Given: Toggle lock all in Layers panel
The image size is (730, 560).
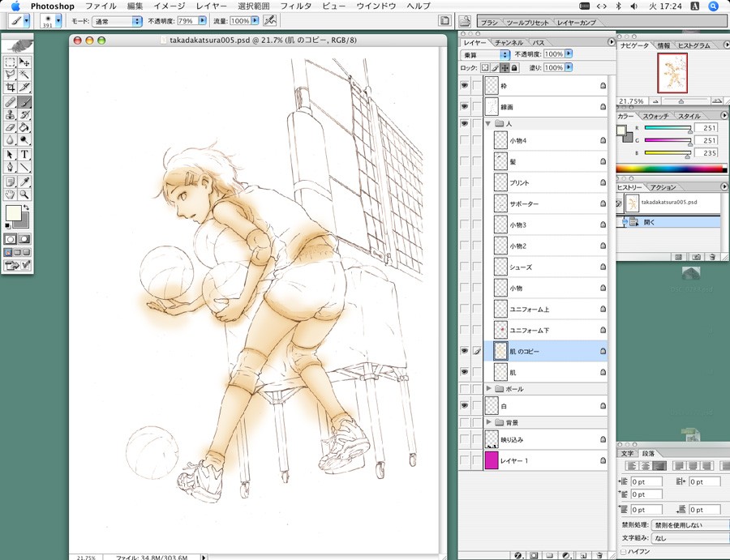Looking at the screenshot, I should point(514,68).
